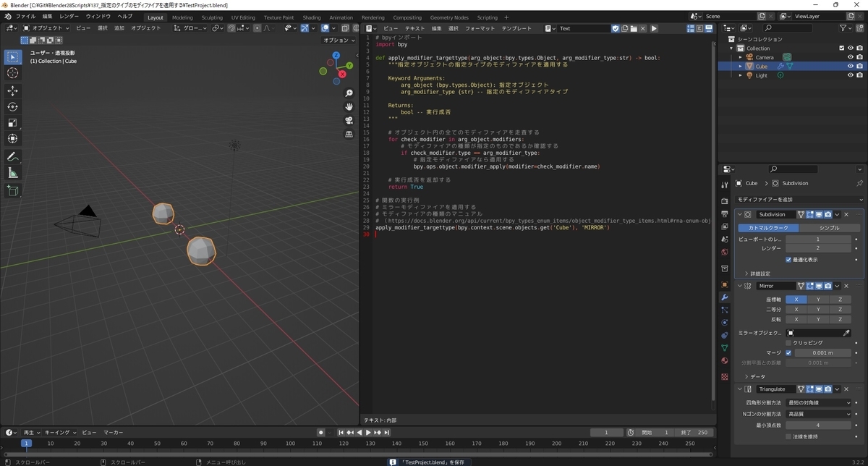Adjust merge distance field 0.001 m
The width and height of the screenshot is (868, 466).
[822, 352]
